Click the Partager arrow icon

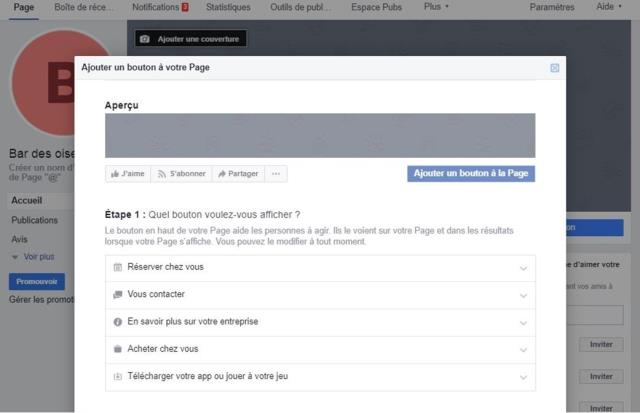point(222,174)
